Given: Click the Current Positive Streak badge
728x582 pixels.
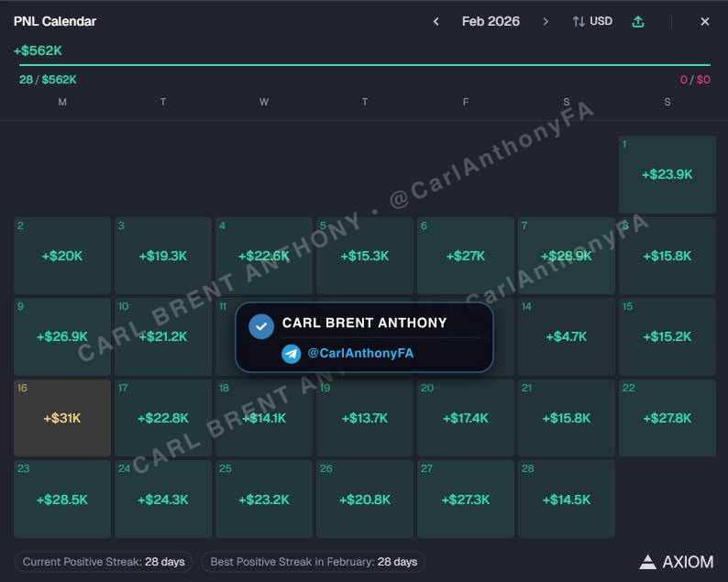Looking at the screenshot, I should (104, 562).
